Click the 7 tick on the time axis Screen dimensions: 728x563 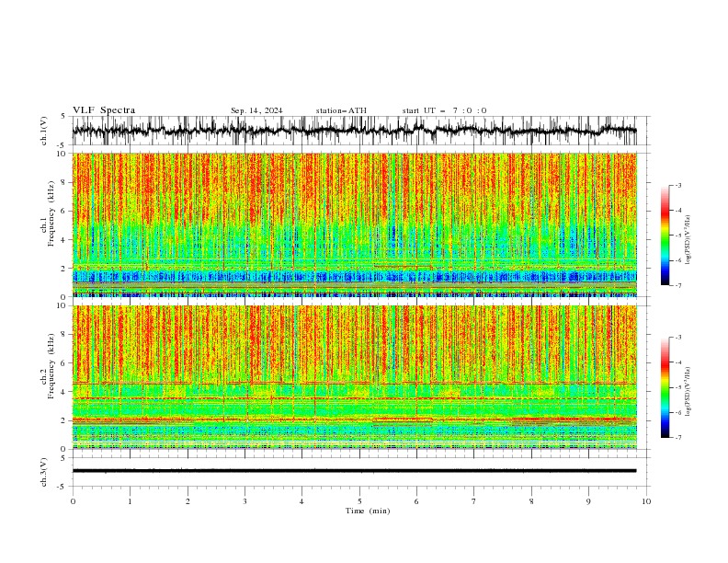[x=474, y=501]
